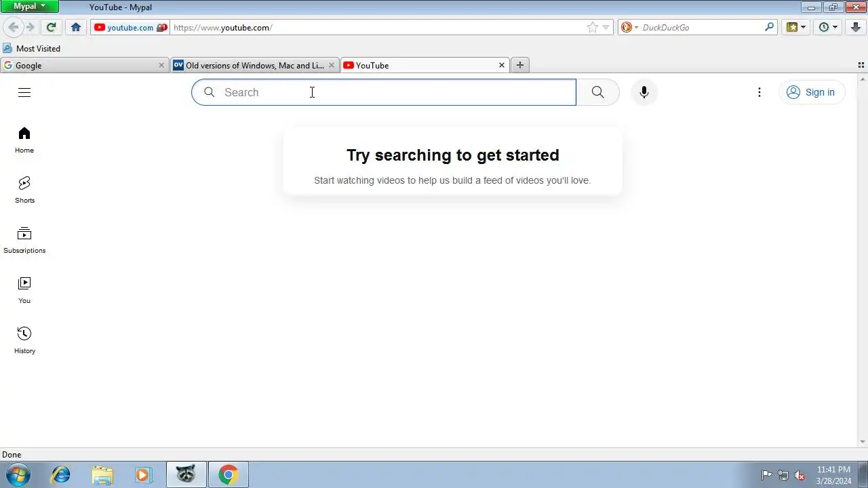The height and width of the screenshot is (488, 868).
Task: Open the history clock dropdown
Action: (x=829, y=27)
